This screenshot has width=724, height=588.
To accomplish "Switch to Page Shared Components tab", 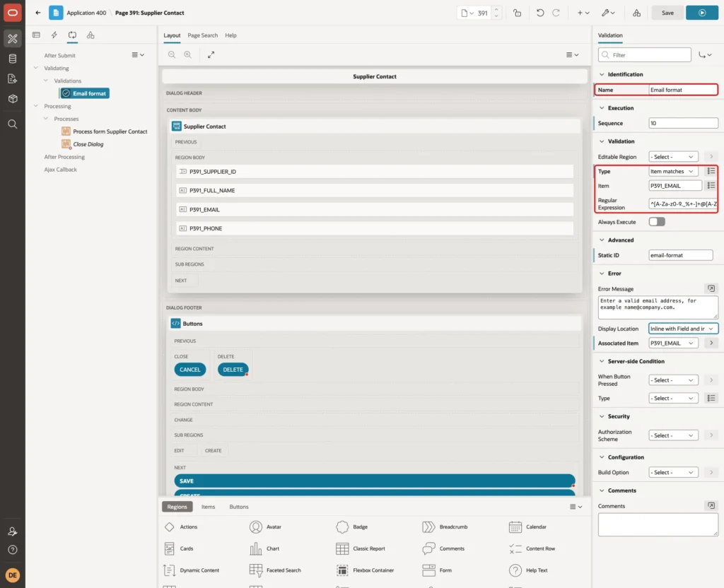I will coord(90,35).
